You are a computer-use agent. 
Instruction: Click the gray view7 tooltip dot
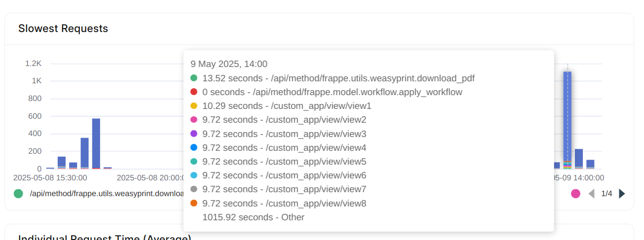[194, 189]
